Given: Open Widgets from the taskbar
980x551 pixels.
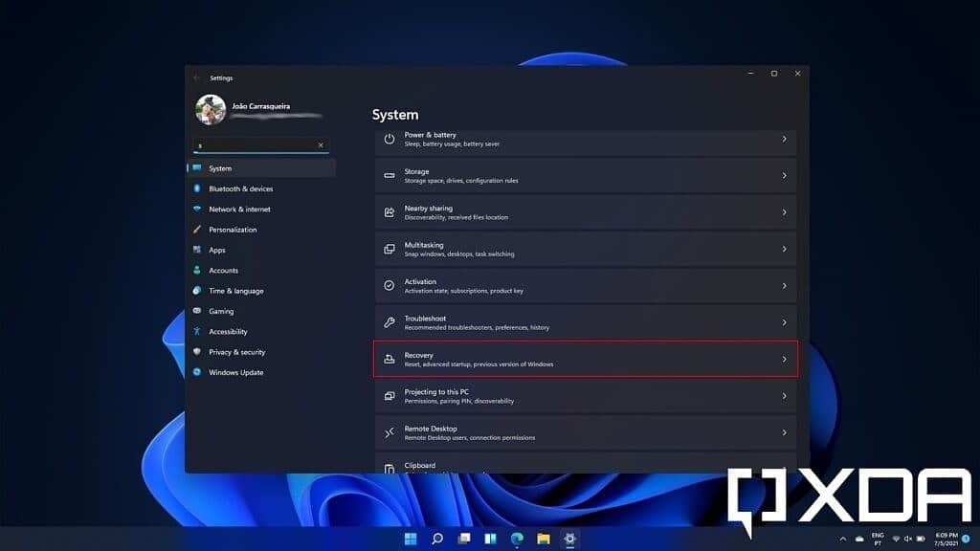Looking at the screenshot, I should pyautogui.click(x=491, y=539).
